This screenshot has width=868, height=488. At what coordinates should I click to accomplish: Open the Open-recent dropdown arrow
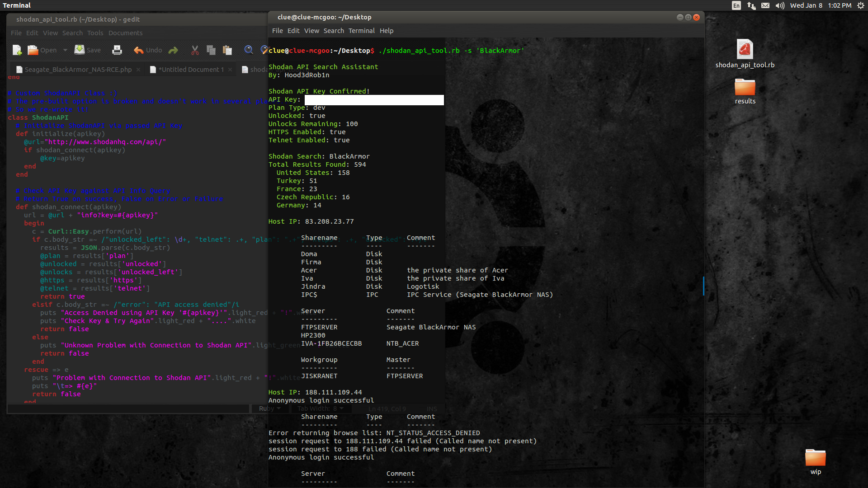tap(65, 50)
